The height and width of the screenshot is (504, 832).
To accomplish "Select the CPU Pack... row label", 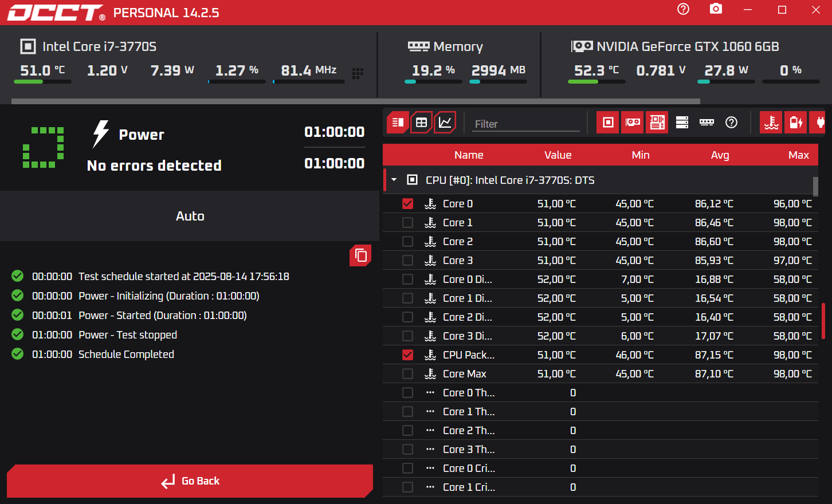I will (x=469, y=355).
